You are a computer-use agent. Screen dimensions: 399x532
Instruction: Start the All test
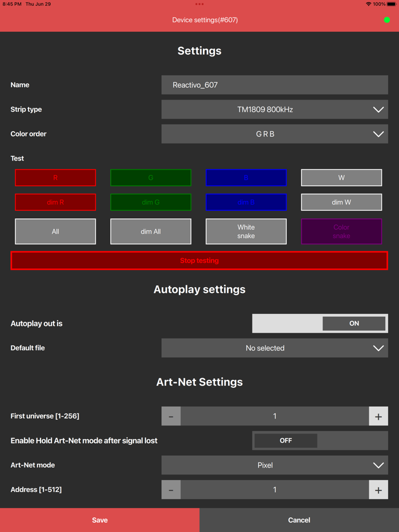(x=55, y=231)
